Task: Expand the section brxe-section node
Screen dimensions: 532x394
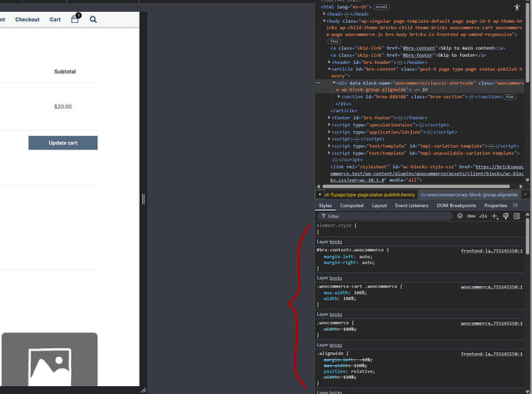Action: pos(339,96)
